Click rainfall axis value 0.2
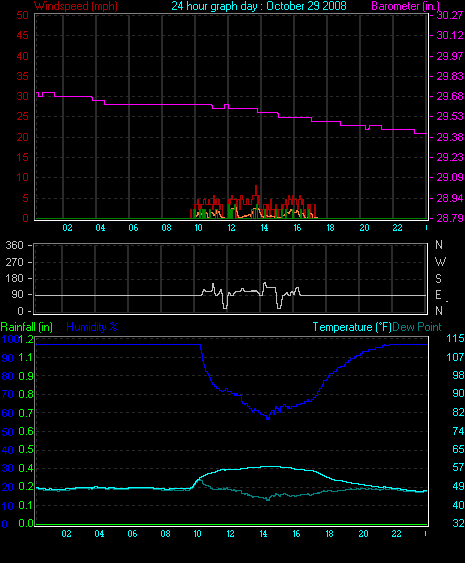The width and height of the screenshot is (465, 563). click(26, 487)
